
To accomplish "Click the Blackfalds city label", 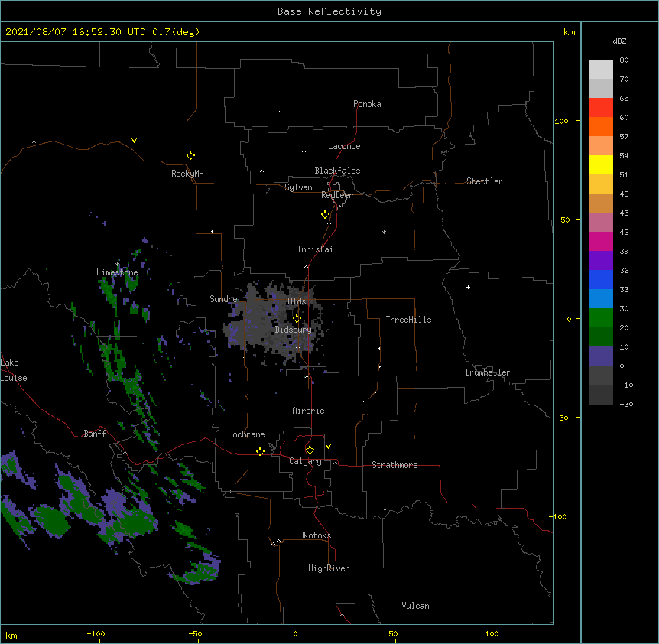I will pos(337,171).
